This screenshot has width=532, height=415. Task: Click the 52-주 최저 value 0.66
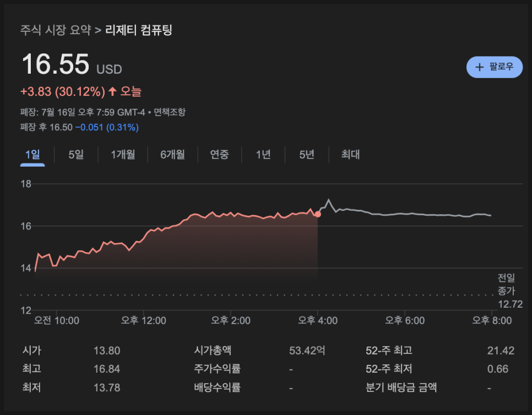[x=498, y=369]
